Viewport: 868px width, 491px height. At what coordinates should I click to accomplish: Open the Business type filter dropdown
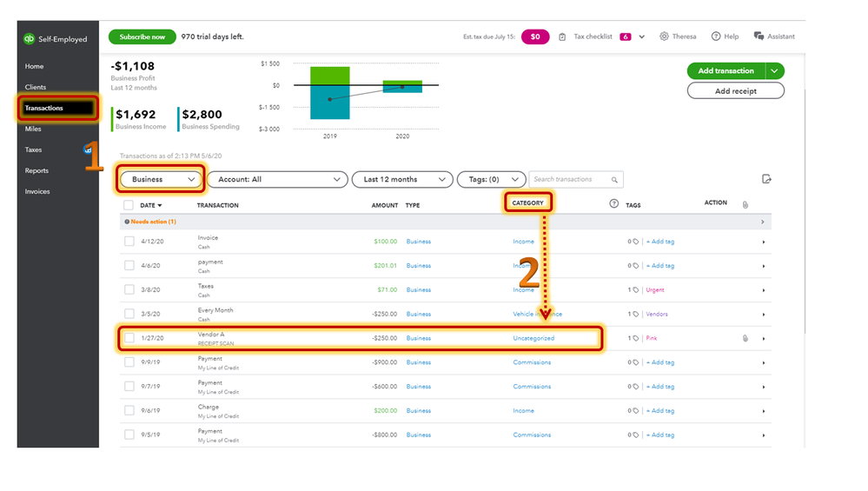tap(161, 179)
